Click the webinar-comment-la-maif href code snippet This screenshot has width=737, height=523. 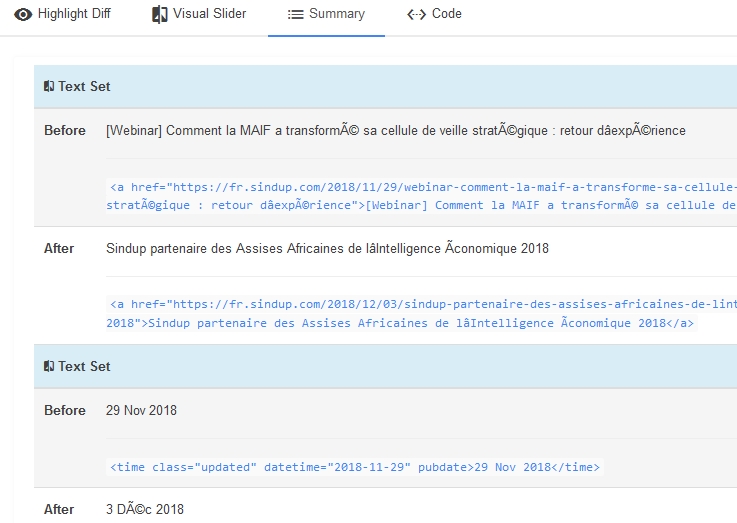(x=421, y=196)
